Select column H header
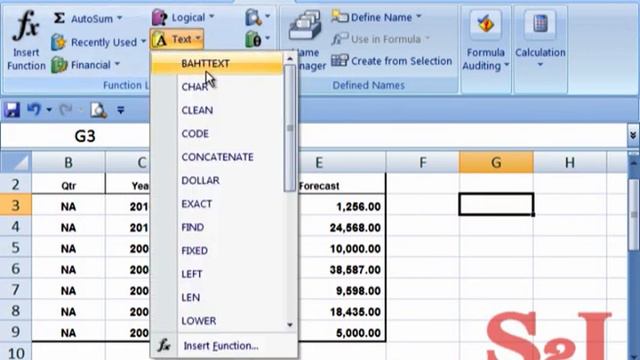Image resolution: width=640 pixels, height=360 pixels. (570, 162)
